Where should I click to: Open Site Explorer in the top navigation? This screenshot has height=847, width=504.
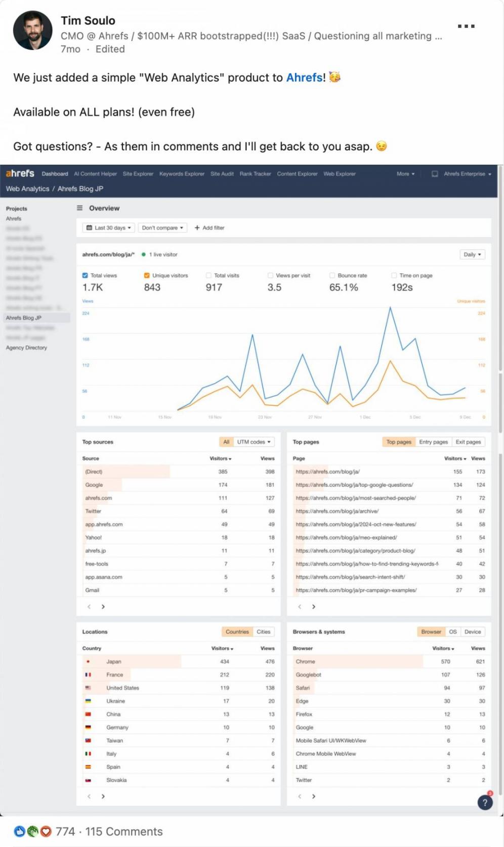tap(138, 174)
